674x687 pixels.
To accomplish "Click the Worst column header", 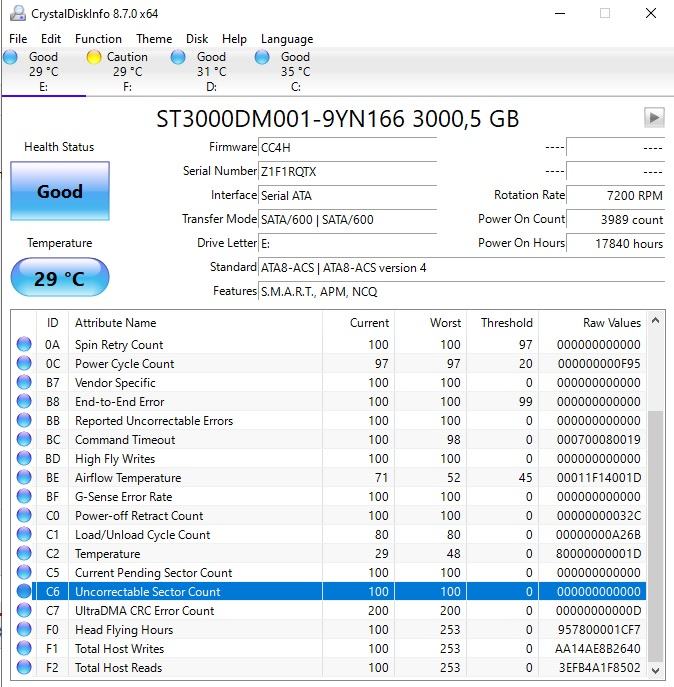I will coord(431,323).
